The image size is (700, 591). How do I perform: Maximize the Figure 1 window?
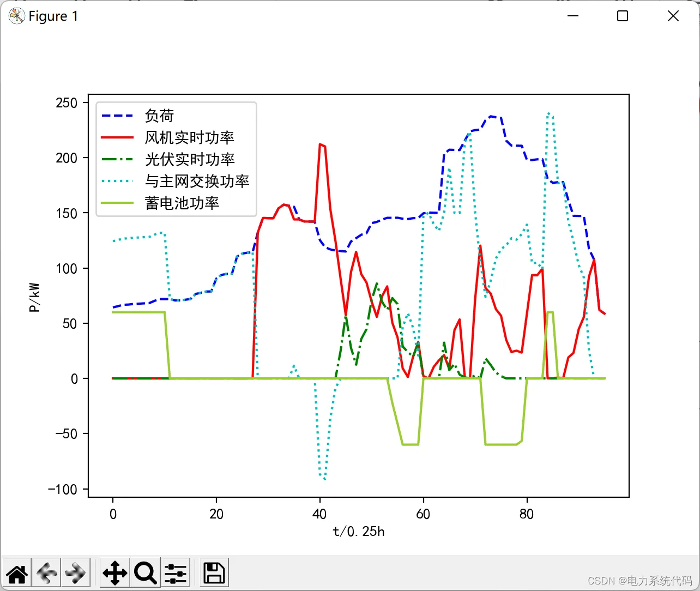(x=623, y=16)
